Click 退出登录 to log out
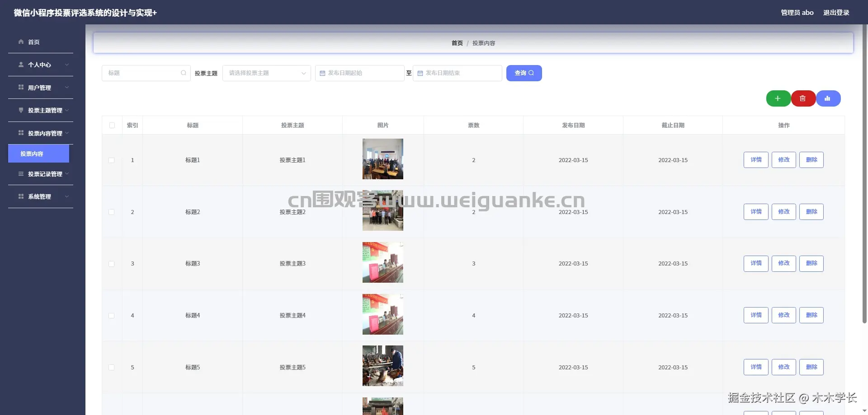Screen dimensions: 868x415 pyautogui.click(x=836, y=13)
